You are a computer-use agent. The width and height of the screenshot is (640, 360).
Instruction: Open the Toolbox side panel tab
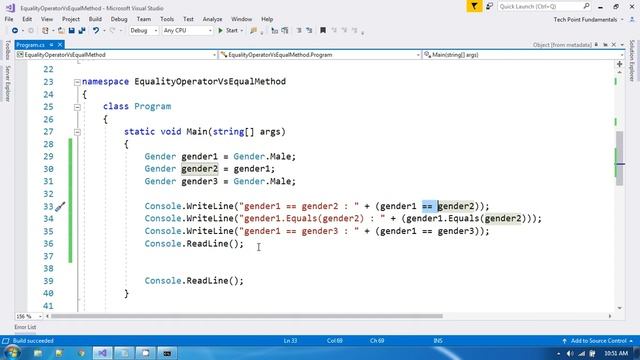pyautogui.click(x=7, y=50)
